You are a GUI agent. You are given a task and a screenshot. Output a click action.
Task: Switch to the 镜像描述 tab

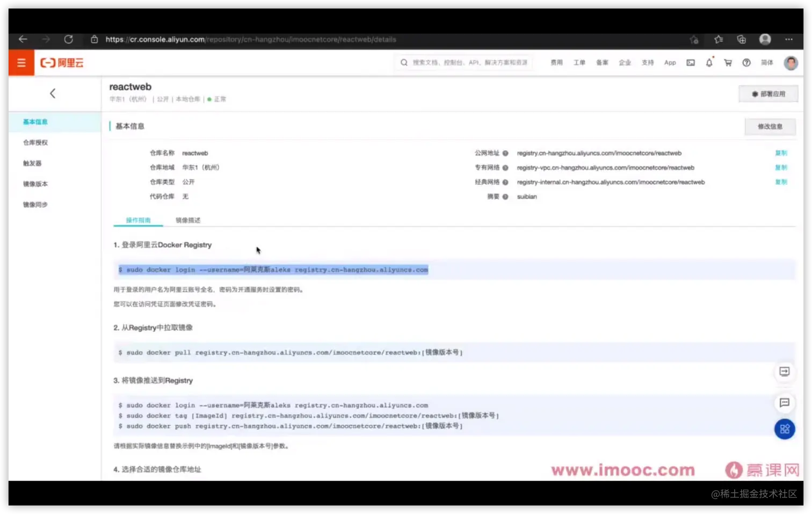coord(188,220)
